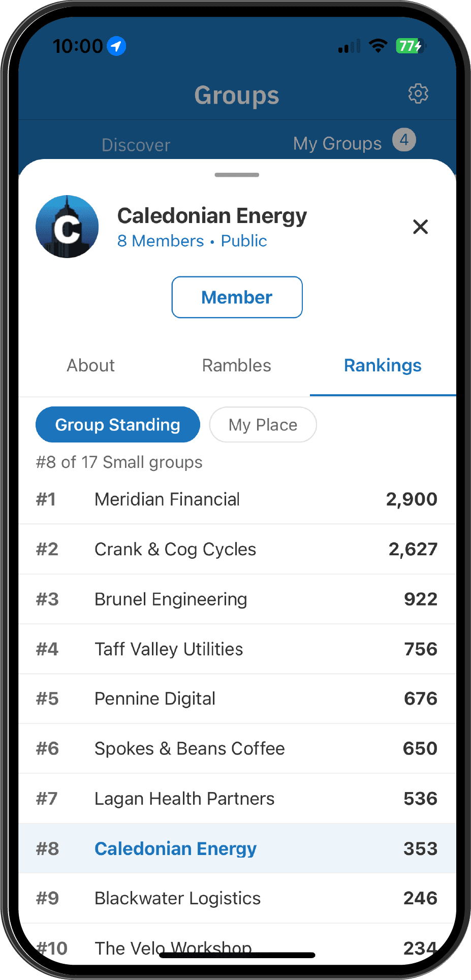
Task: Close the Caledonian Energy sheet
Action: (421, 227)
